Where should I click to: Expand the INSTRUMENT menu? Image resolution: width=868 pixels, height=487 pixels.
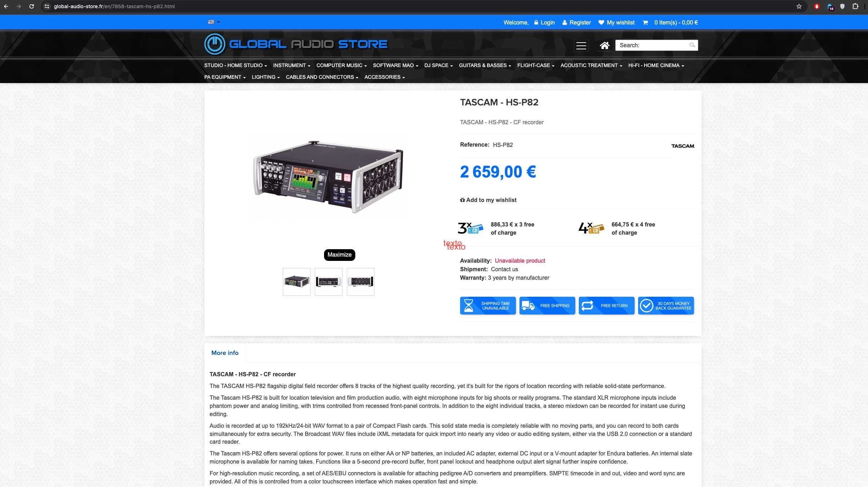(x=292, y=65)
